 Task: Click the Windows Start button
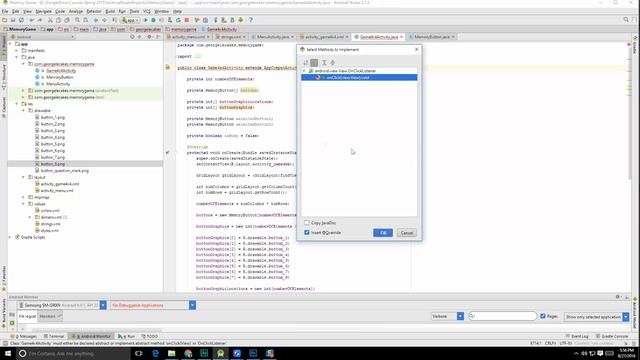tap(8, 353)
